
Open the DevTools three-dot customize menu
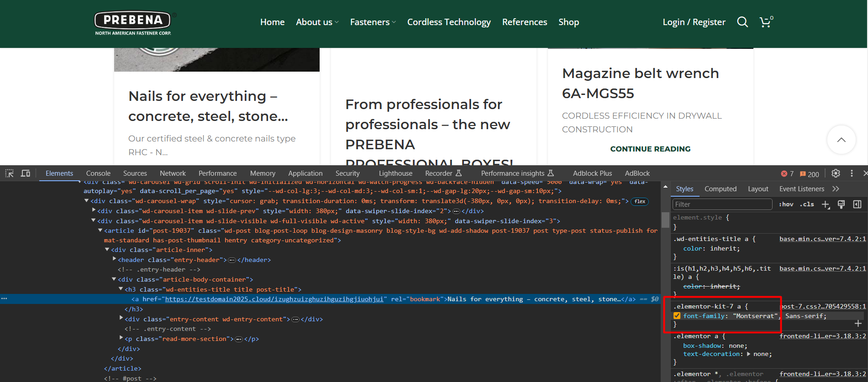coord(852,173)
